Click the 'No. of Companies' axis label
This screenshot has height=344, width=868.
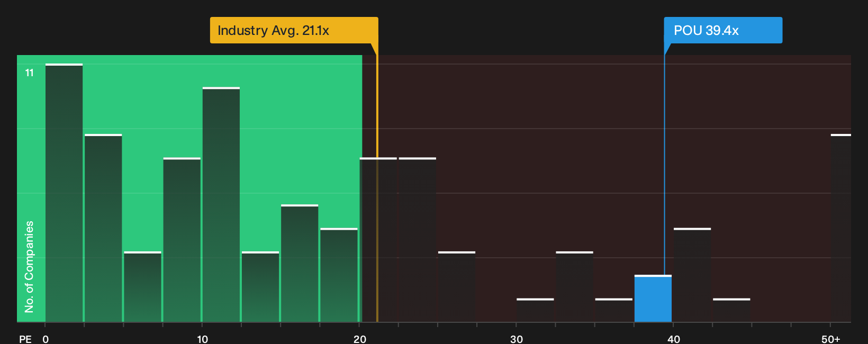29,266
